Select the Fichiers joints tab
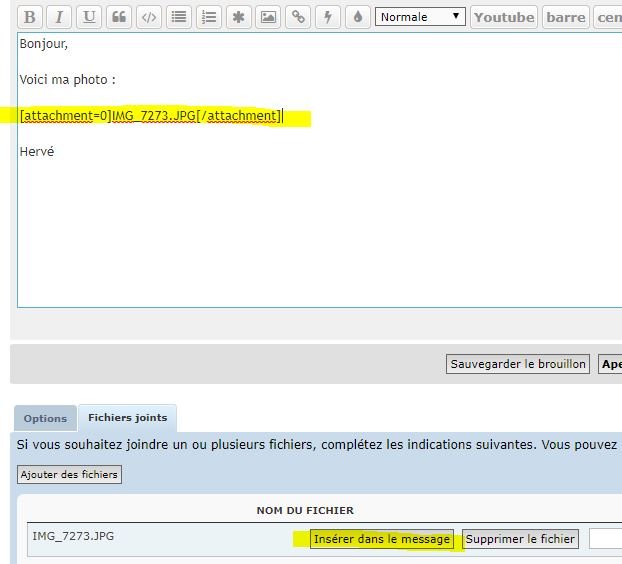 (x=127, y=418)
